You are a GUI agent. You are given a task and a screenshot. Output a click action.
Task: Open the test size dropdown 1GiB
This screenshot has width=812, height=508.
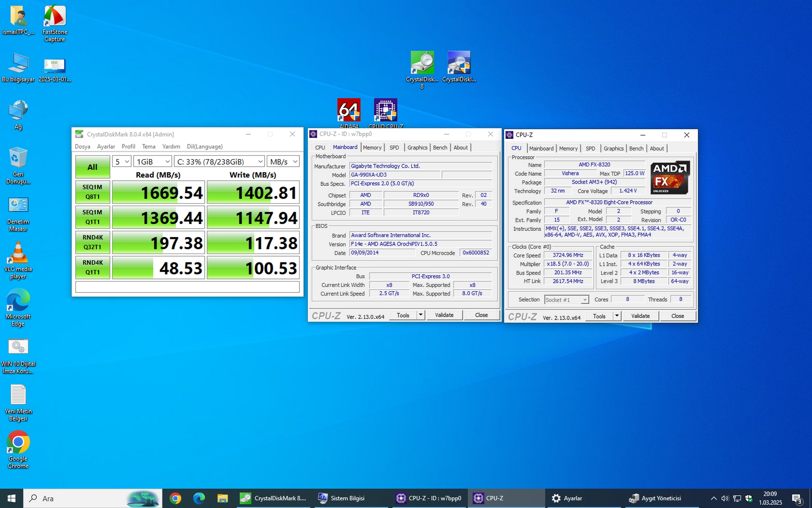[153, 162]
